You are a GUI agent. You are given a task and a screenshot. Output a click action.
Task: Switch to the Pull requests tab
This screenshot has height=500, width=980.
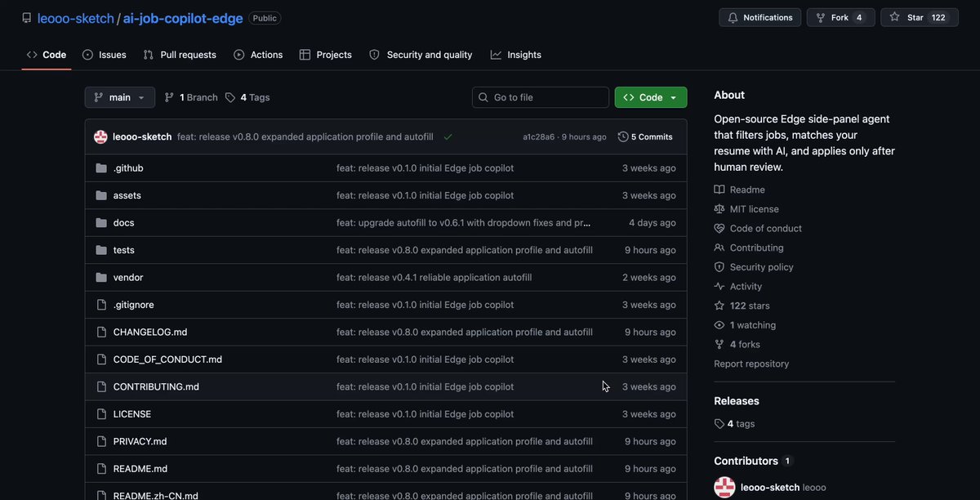(180, 55)
